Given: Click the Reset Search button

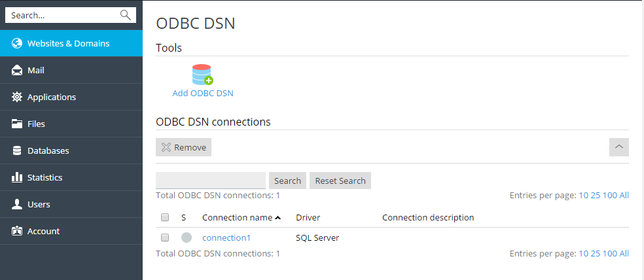Looking at the screenshot, I should point(340,181).
